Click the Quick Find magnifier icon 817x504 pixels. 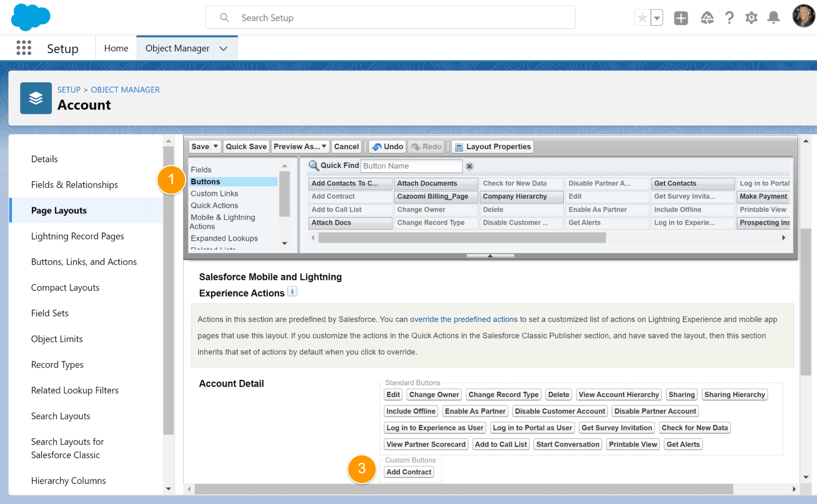tap(313, 166)
